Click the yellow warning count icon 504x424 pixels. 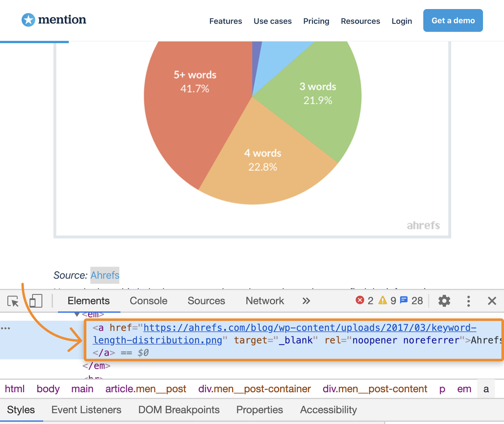(x=382, y=300)
